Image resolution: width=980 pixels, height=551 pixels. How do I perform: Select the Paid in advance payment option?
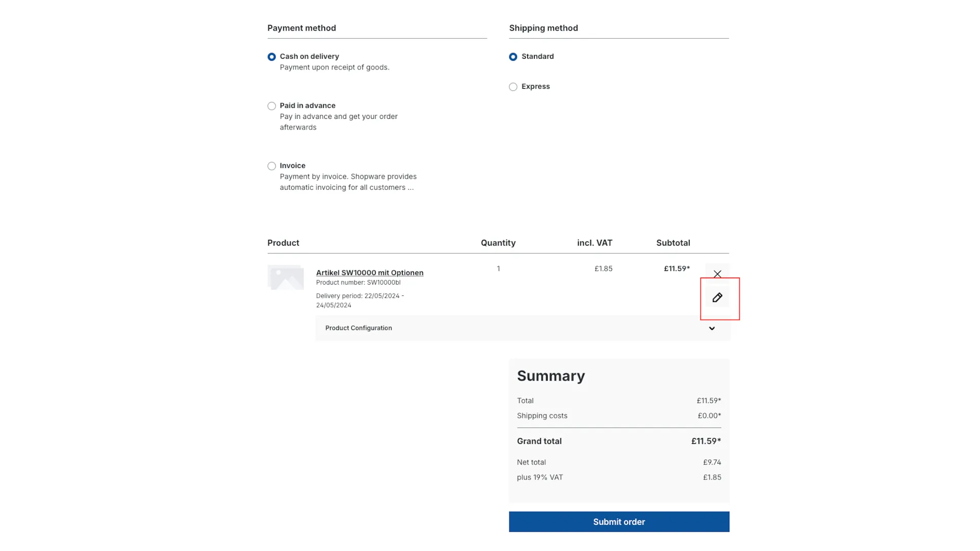(272, 106)
